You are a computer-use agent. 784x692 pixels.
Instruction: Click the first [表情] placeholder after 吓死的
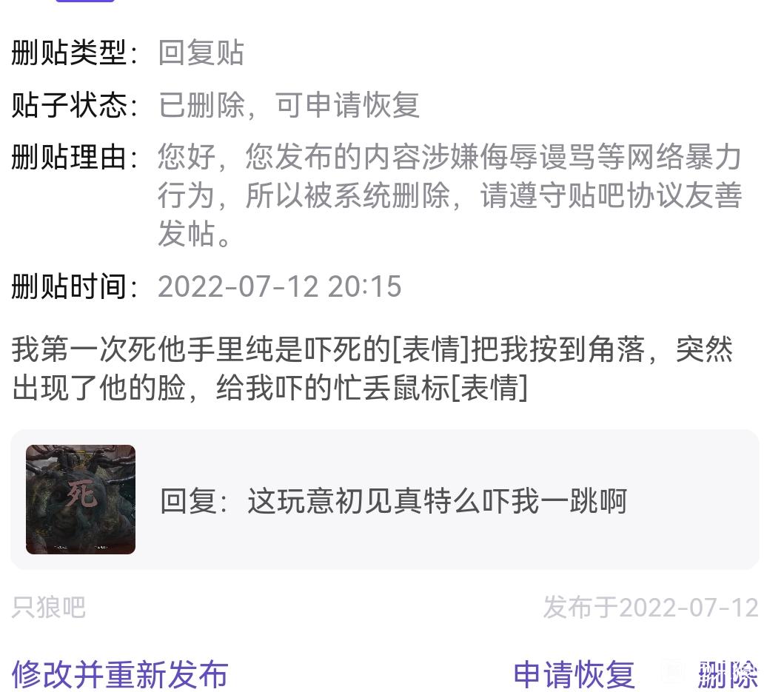(x=432, y=349)
